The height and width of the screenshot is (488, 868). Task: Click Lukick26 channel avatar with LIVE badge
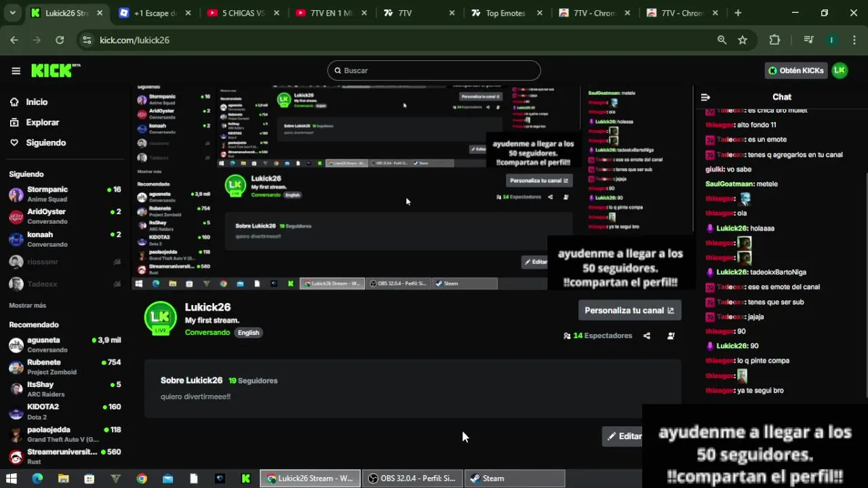click(x=161, y=319)
